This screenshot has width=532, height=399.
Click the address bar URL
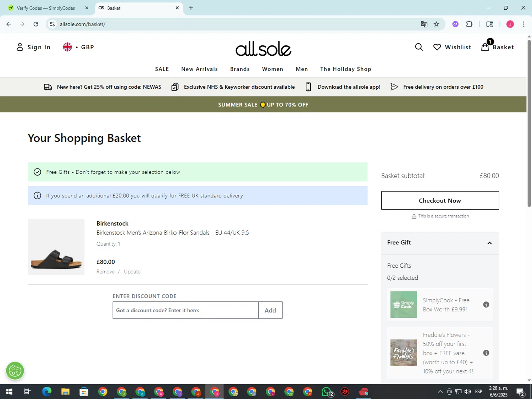click(83, 24)
